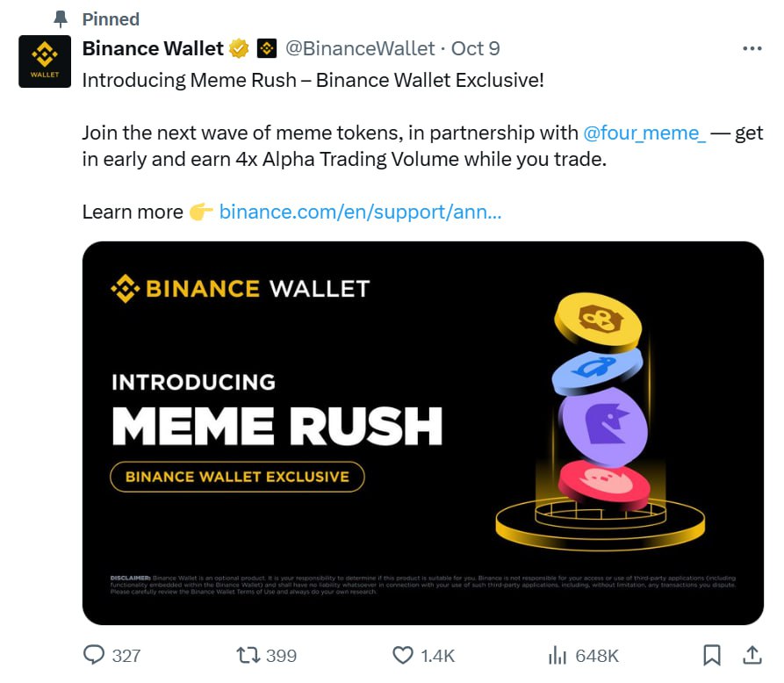This screenshot has height=683, width=784.
Task: Open the three-dot more options menu
Action: point(752,48)
